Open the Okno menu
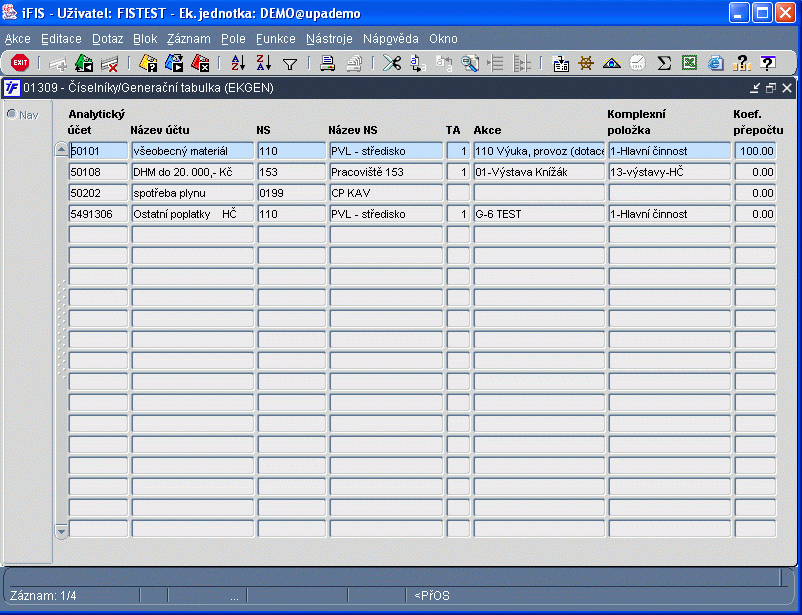 coord(443,39)
